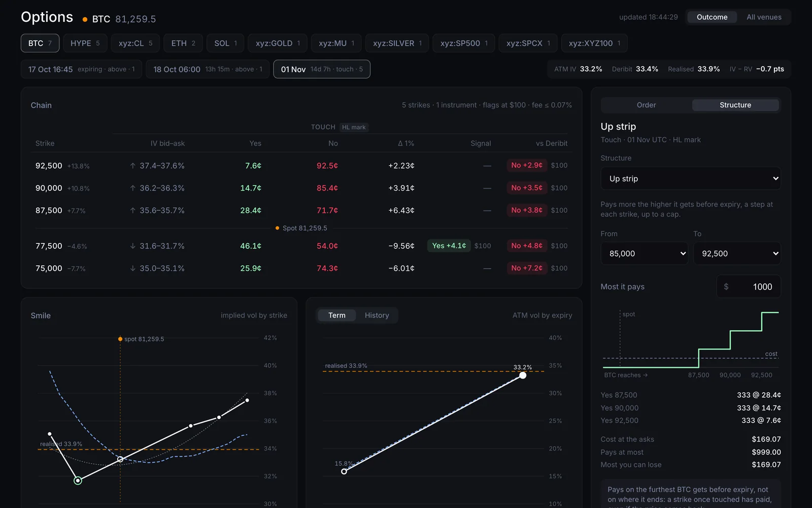Click the Yes price 7.6¢
Screen dimensions: 812x508
point(253,166)
